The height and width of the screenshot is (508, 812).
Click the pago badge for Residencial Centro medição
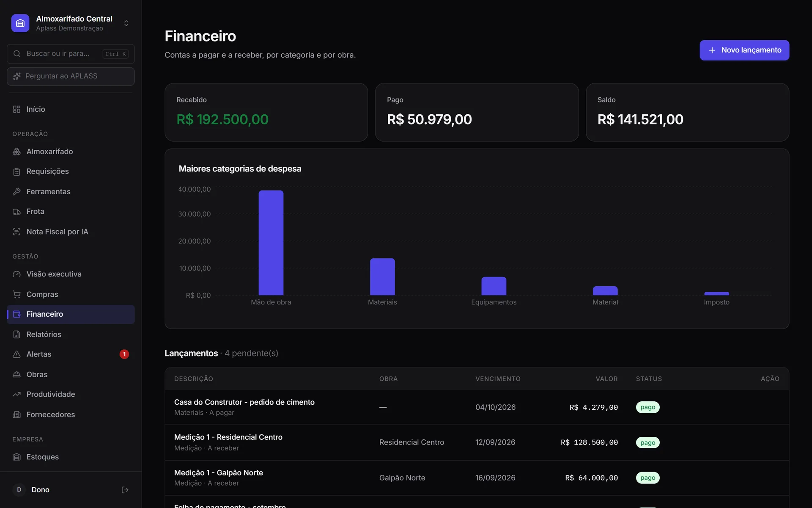(647, 442)
